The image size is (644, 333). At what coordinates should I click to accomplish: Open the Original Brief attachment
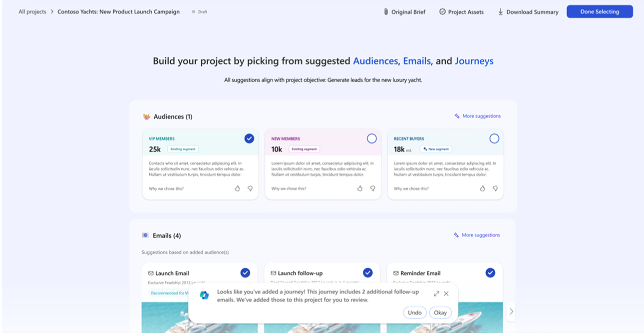tap(404, 12)
